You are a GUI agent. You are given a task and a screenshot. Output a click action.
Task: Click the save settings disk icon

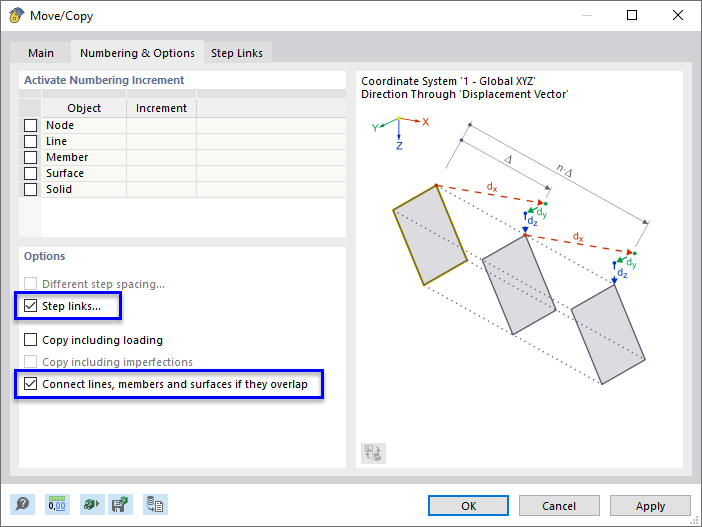click(x=120, y=505)
